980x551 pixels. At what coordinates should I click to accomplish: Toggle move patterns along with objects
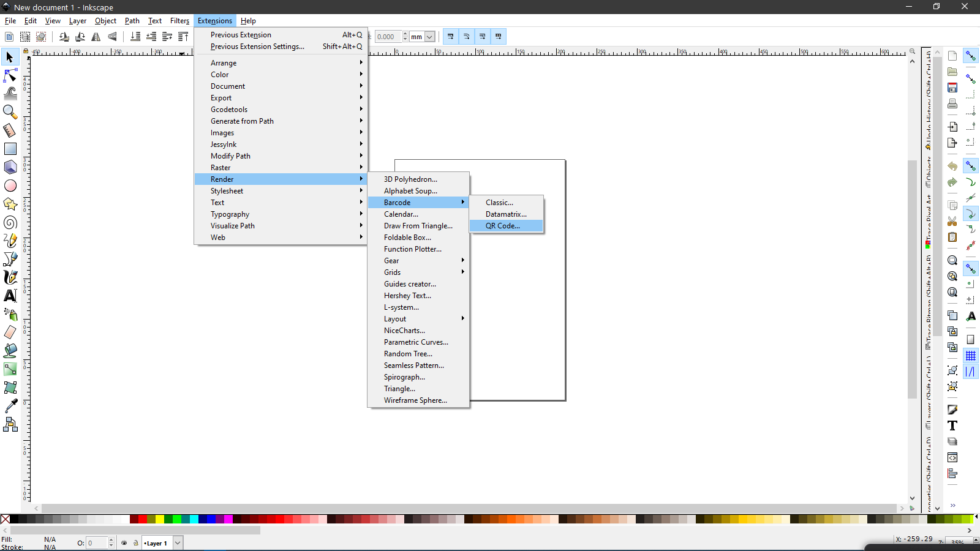point(499,37)
